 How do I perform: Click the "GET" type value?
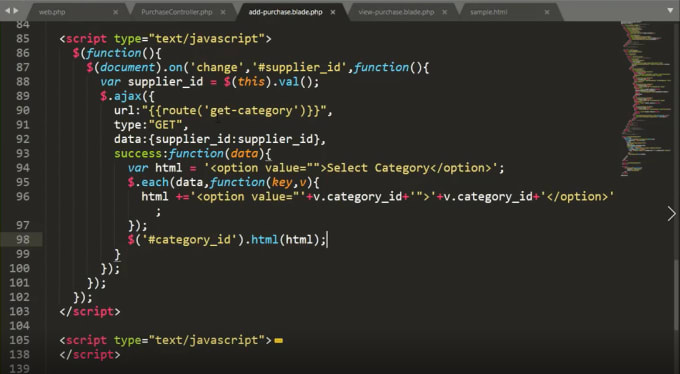click(x=165, y=125)
